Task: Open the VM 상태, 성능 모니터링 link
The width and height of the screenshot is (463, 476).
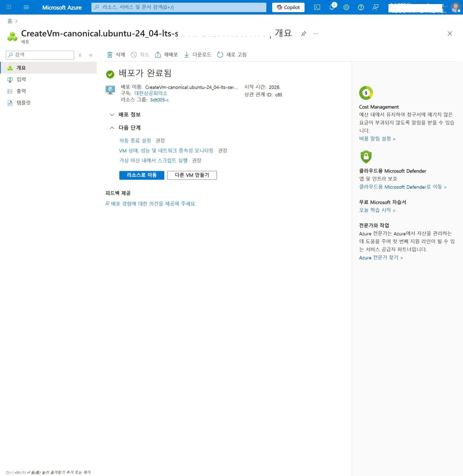Action: (x=166, y=150)
